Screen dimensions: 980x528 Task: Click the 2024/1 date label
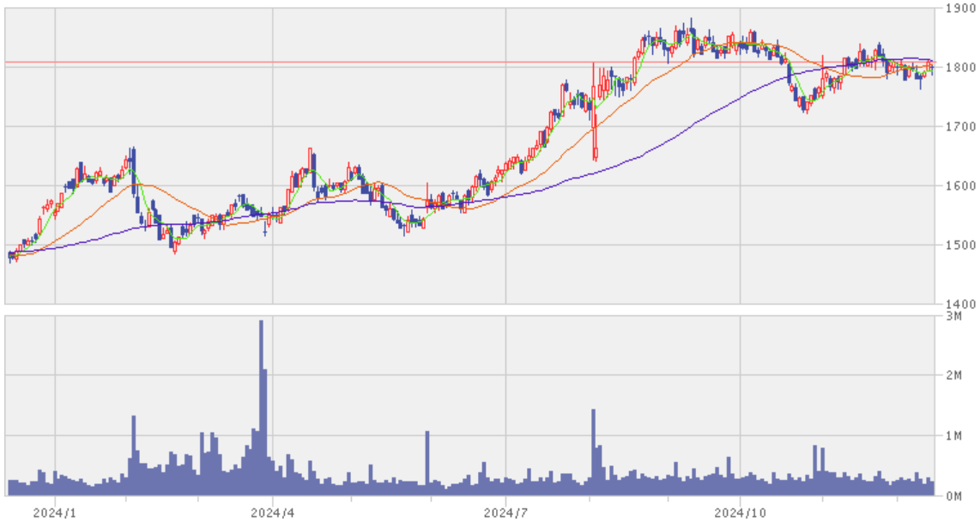55,513
